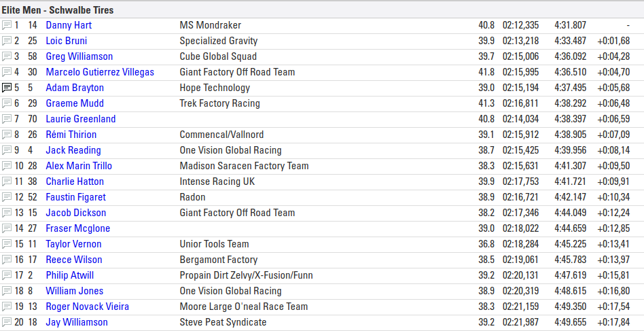Screen dimensions: 644x331
Task: Open the comment icon for Jay Williamson
Action: [x=7, y=322]
